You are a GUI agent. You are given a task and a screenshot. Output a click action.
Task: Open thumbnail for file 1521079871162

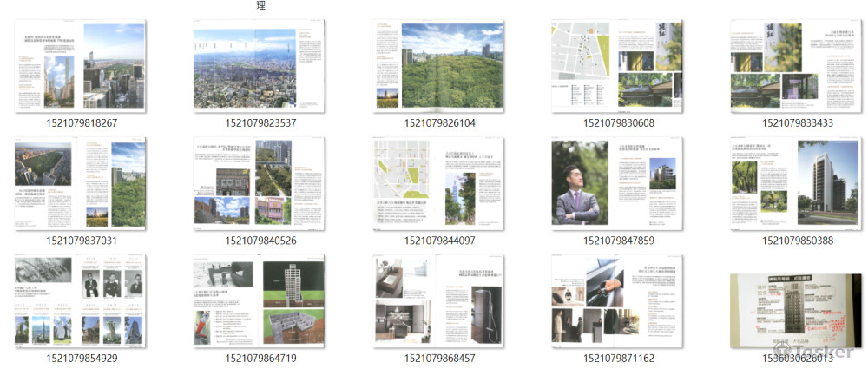[618, 301]
